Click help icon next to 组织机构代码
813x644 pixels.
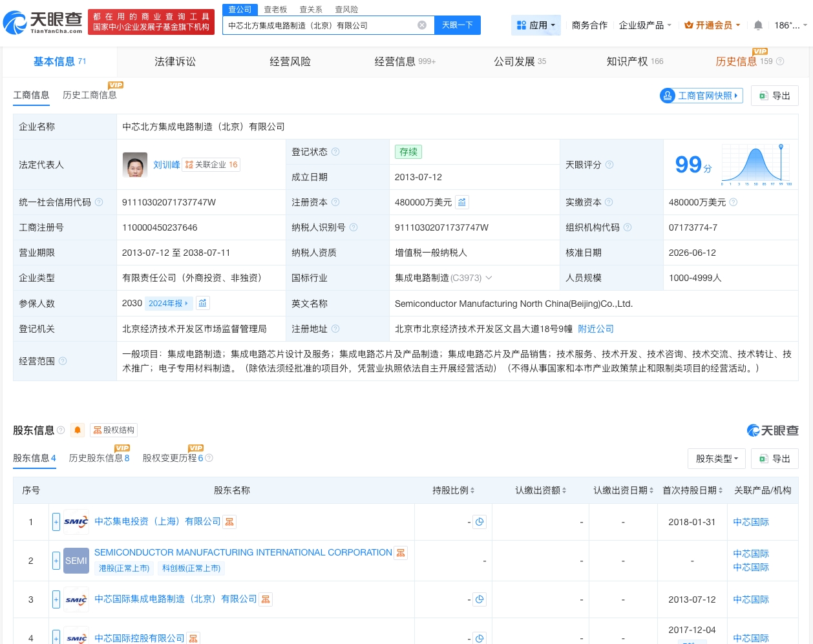(628, 227)
